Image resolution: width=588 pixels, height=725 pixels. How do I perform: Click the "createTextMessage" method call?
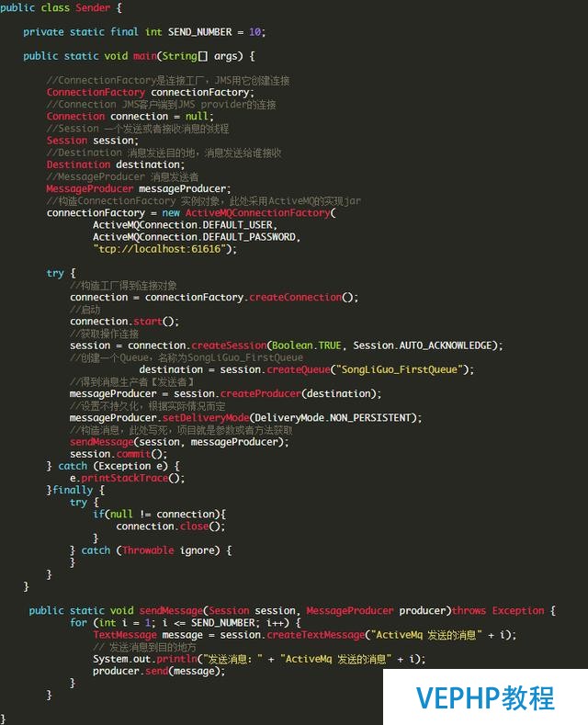(x=316, y=635)
